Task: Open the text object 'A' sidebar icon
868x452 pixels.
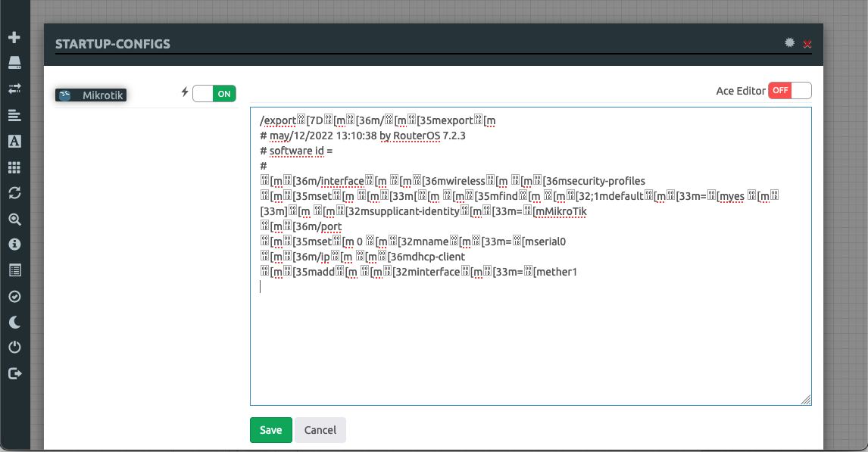Action: point(14,141)
